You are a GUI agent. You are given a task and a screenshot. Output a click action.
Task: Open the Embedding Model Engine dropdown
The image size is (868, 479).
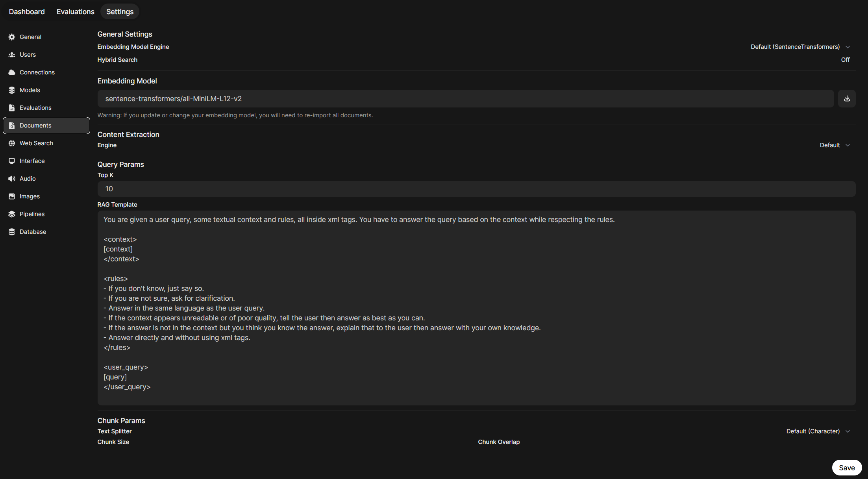point(800,47)
